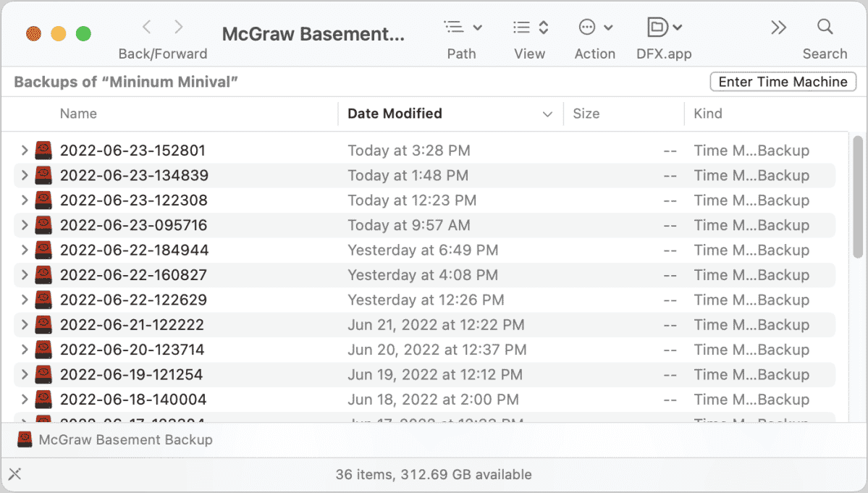Click backup disk icon for 2022-06-22-184944
This screenshot has width=868, height=493.
[x=43, y=250]
